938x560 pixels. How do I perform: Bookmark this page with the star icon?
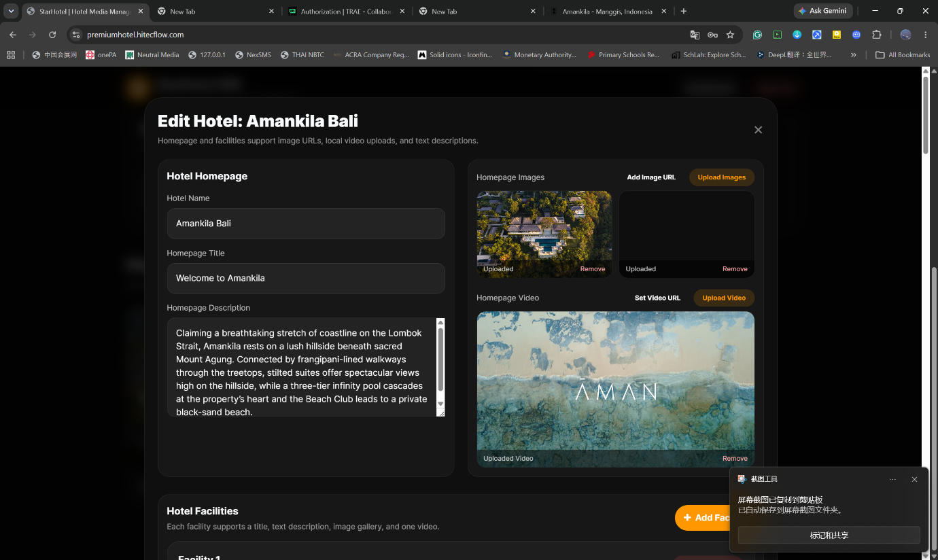click(730, 35)
